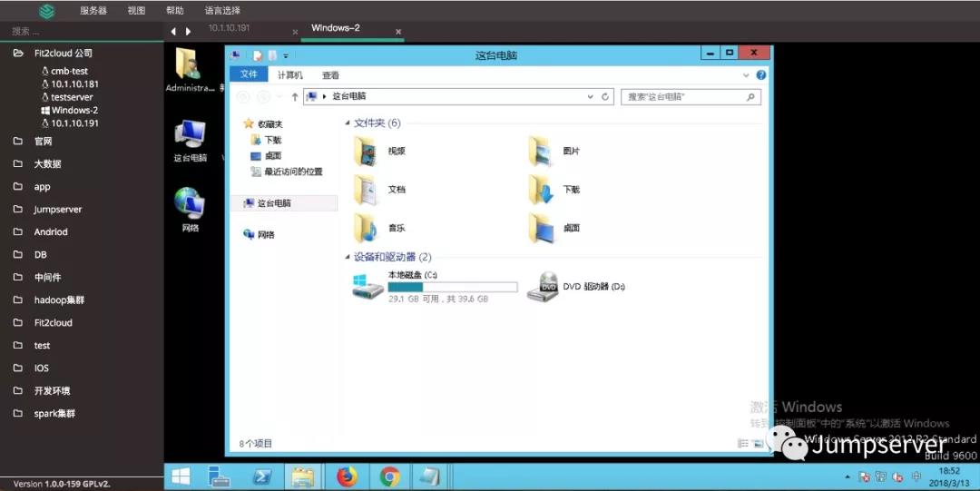Open PowerShell from the taskbar
This screenshot has width=980, height=491.
pos(262,476)
